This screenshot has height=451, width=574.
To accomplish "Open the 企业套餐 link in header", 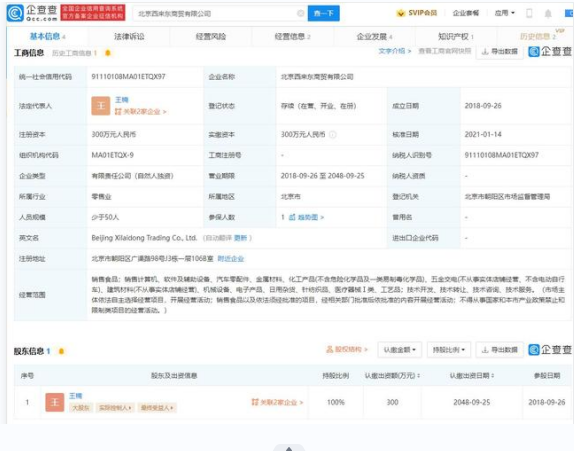I will tap(466, 13).
